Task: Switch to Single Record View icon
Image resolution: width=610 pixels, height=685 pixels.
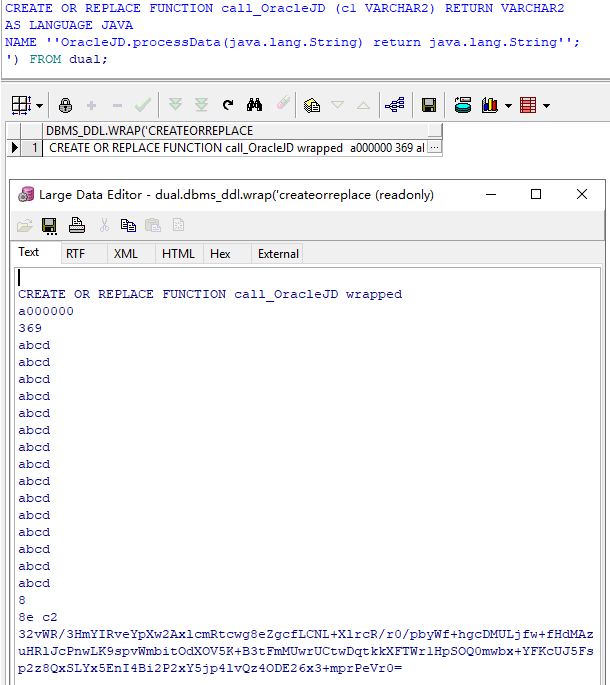Action: pos(312,105)
